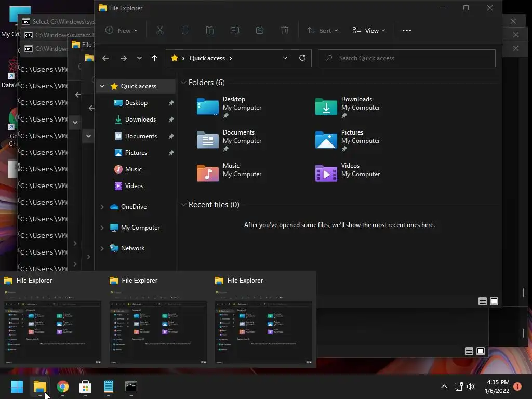
Task: Go up one level with up arrow
Action: tap(154, 58)
